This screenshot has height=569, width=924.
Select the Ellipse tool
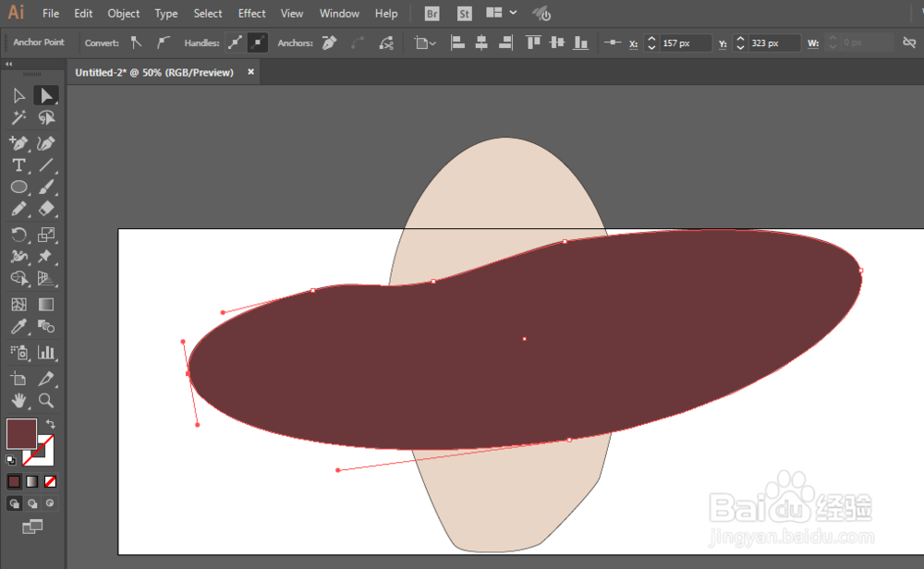point(18,188)
